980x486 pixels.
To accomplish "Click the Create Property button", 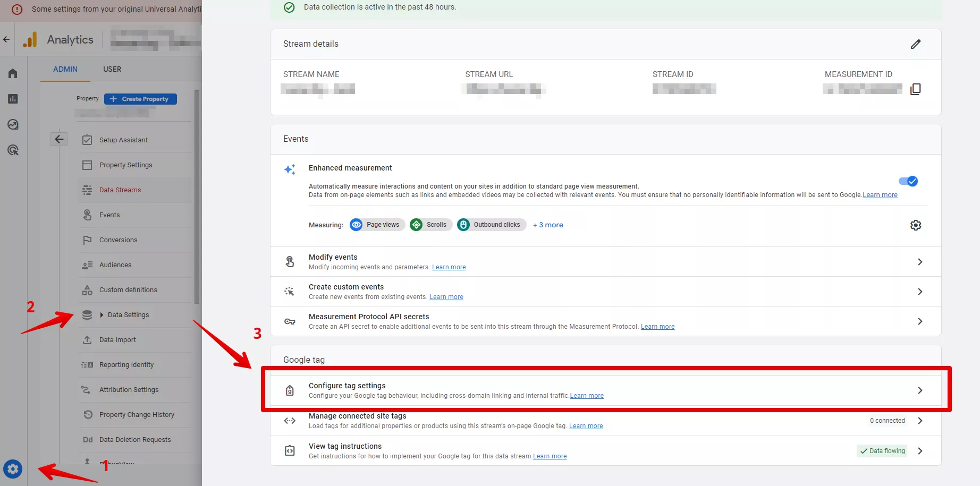I will click(140, 99).
